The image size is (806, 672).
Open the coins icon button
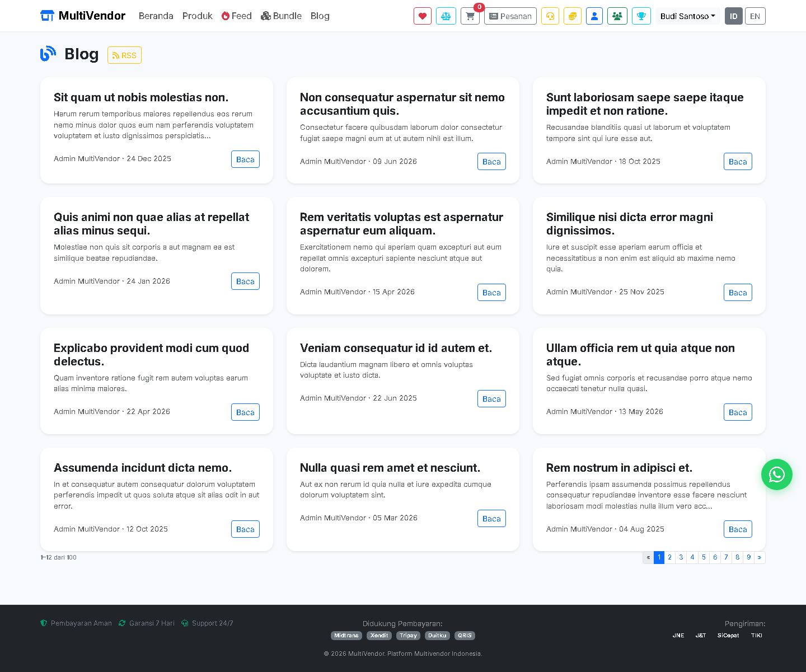pos(573,16)
